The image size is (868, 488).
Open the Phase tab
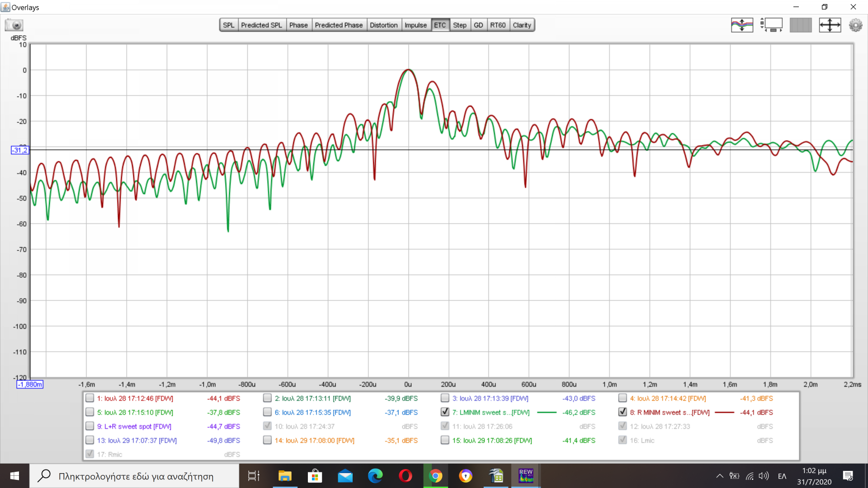[x=298, y=25]
